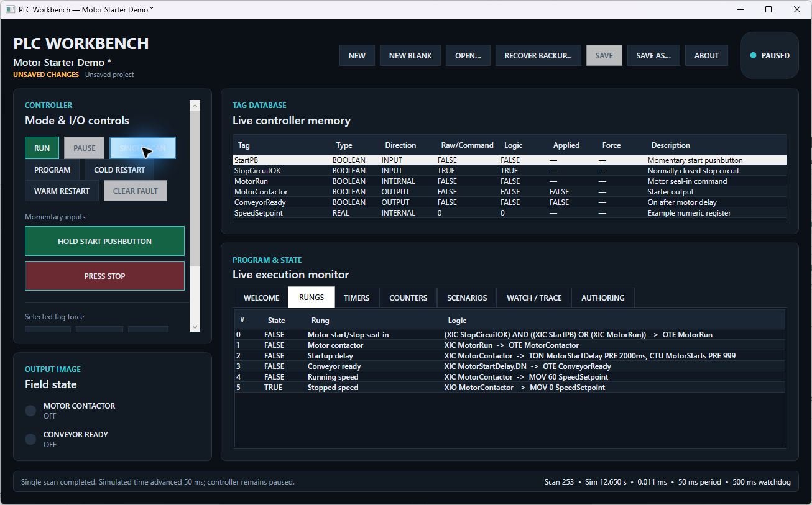Click the CLEAR FAULT button
Screen dimensions: 812x505
136,191
